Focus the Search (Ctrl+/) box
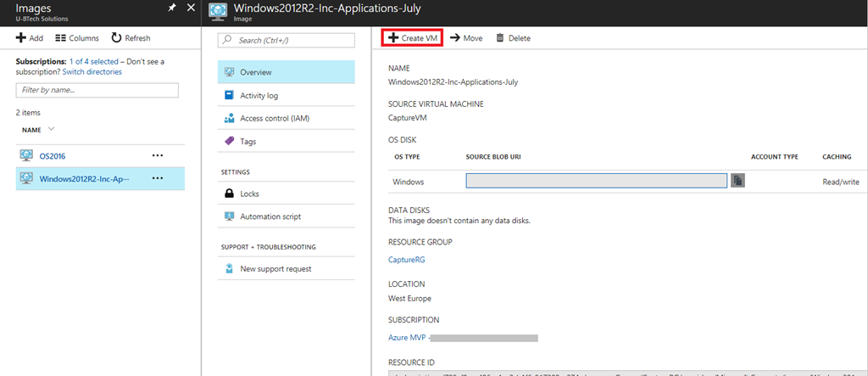868x376 pixels. (287, 41)
